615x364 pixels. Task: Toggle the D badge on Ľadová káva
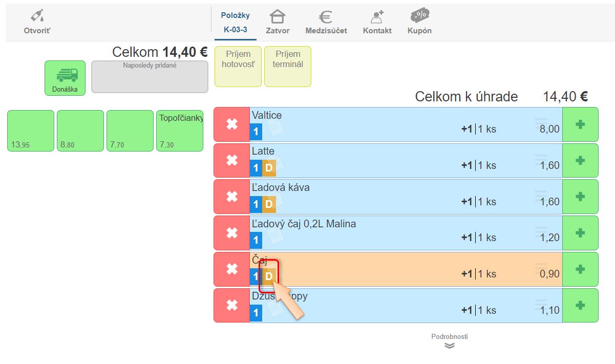[x=269, y=204]
